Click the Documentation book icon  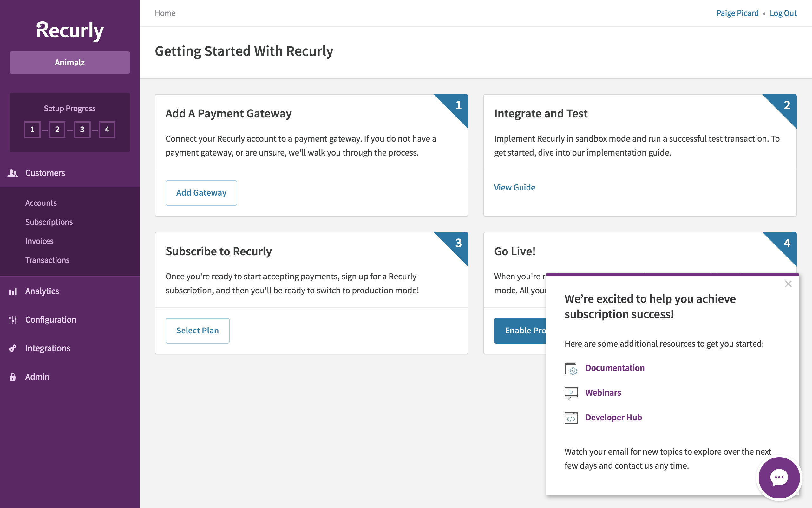(571, 368)
